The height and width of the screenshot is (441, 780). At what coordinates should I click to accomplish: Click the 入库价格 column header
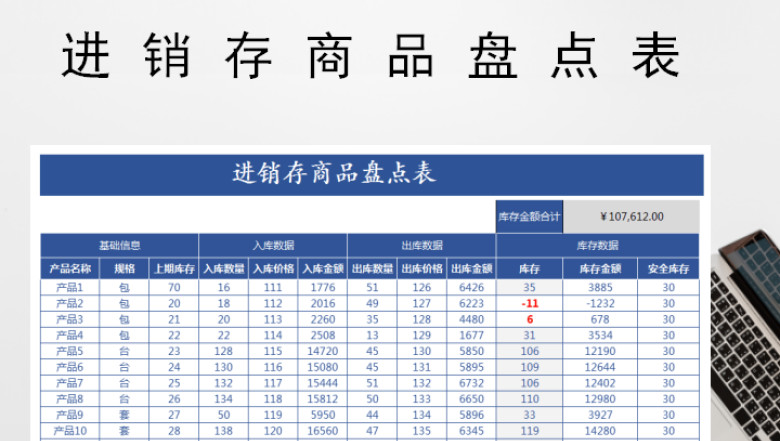273,269
